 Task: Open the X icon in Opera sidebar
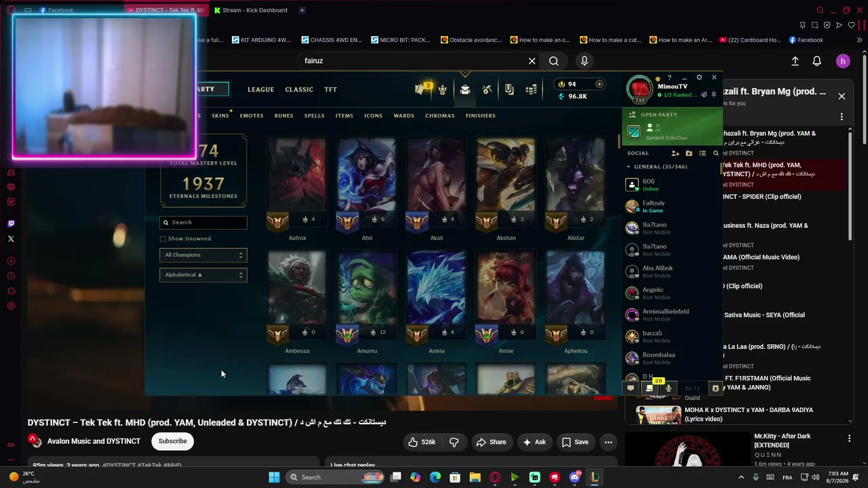pyautogui.click(x=11, y=239)
